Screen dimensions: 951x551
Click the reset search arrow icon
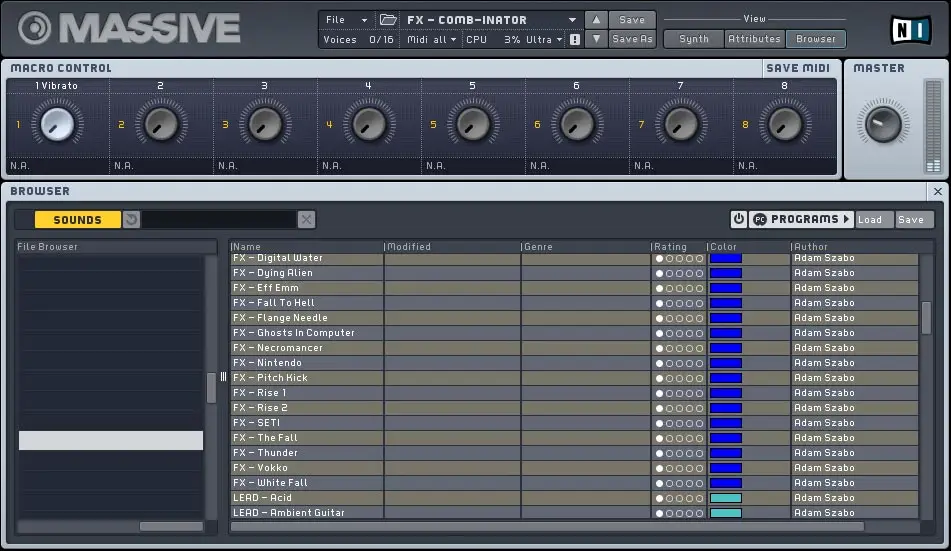click(x=131, y=219)
